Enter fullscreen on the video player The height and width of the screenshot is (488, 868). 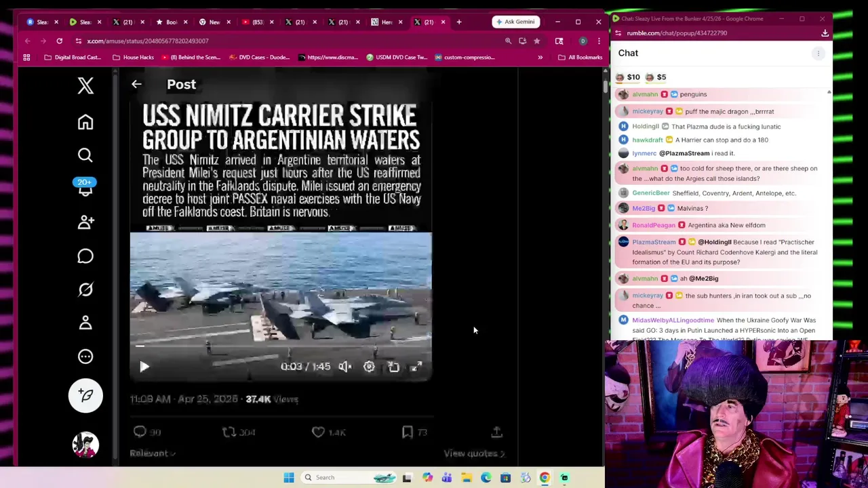pyautogui.click(x=417, y=367)
